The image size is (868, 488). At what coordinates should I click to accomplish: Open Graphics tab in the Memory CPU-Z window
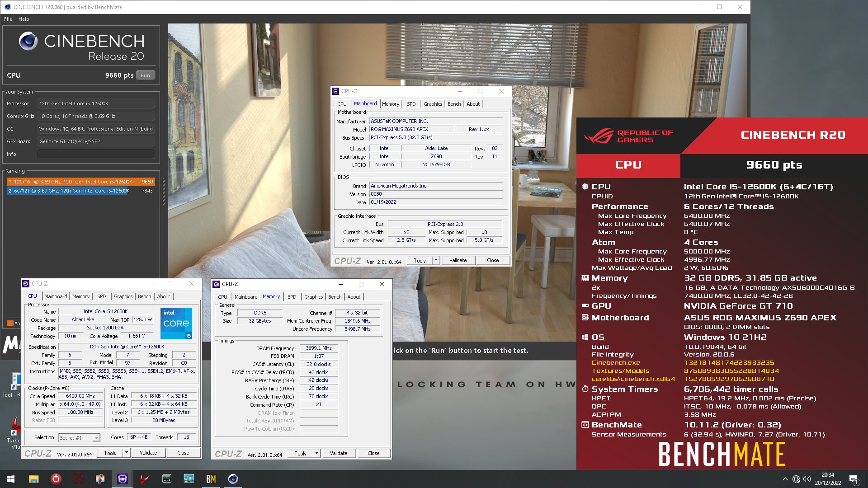coord(314,297)
